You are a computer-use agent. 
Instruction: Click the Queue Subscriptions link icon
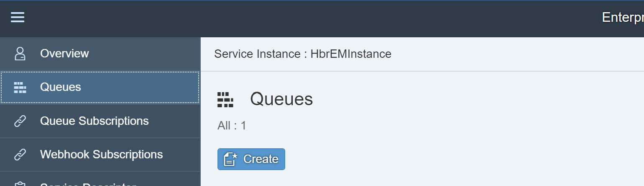20,121
